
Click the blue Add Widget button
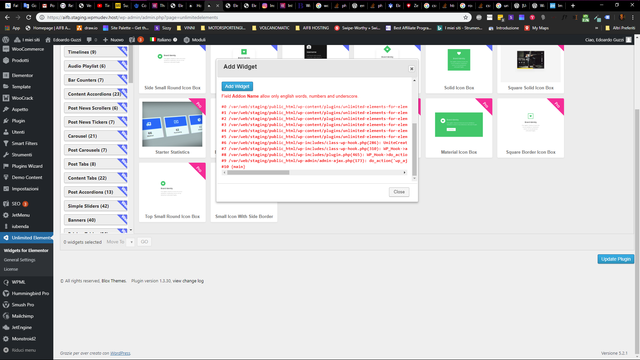point(237,87)
